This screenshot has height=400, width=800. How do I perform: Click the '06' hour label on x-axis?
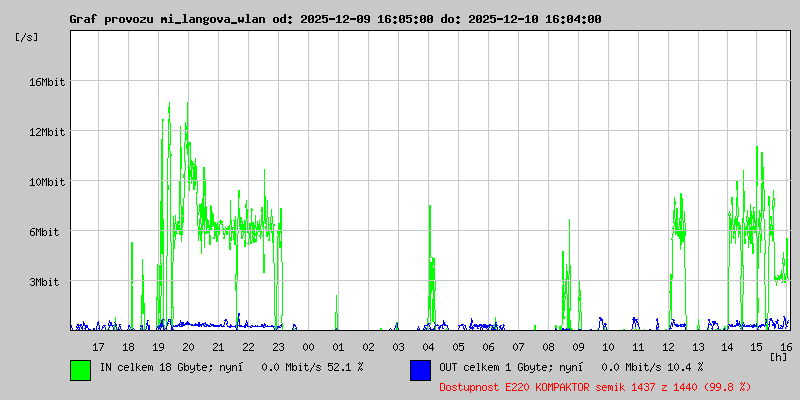(488, 347)
